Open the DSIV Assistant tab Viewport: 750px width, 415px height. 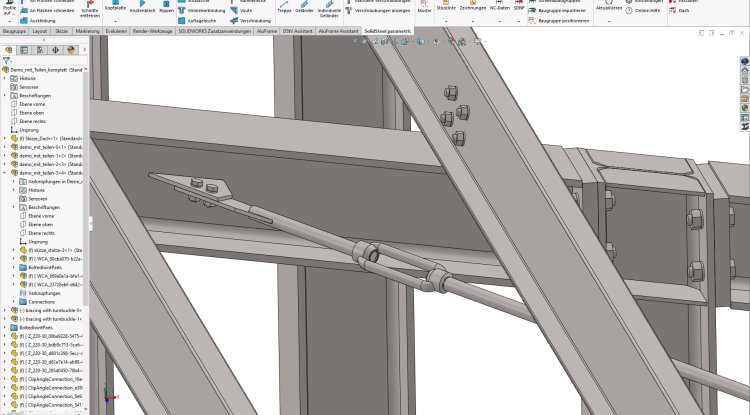click(298, 31)
